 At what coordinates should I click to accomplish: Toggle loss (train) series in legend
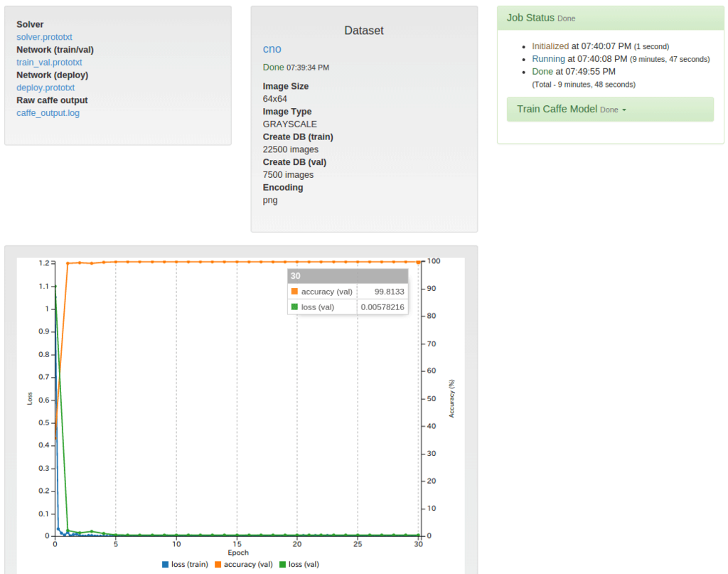click(x=185, y=564)
